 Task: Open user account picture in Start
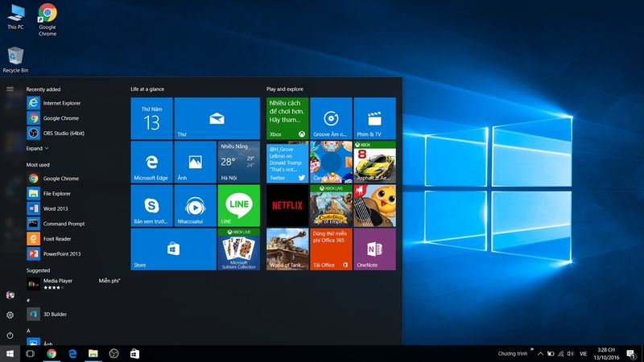point(10,295)
